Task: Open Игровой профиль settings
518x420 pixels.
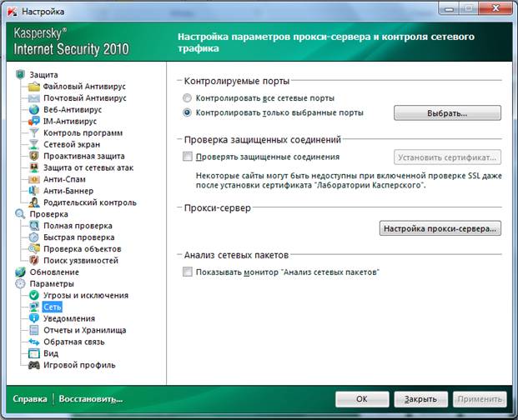Action: point(79,365)
